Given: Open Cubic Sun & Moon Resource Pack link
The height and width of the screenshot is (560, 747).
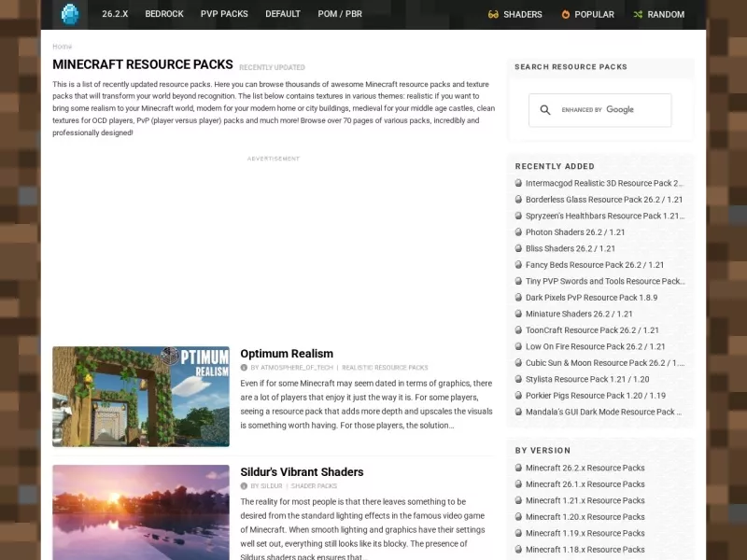Looking at the screenshot, I should (605, 363).
